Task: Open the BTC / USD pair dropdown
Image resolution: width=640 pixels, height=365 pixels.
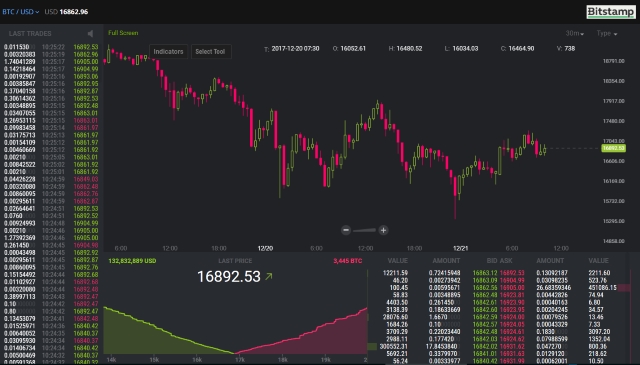Action: click(20, 12)
